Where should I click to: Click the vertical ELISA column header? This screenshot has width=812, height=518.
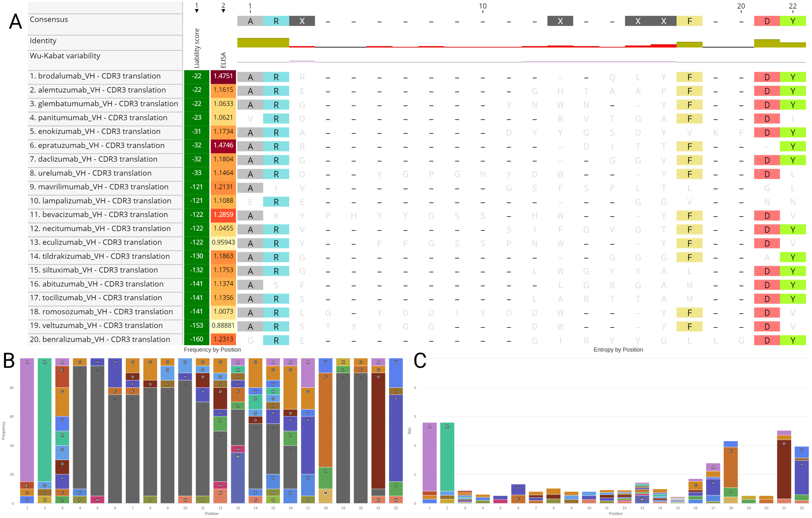coord(223,60)
